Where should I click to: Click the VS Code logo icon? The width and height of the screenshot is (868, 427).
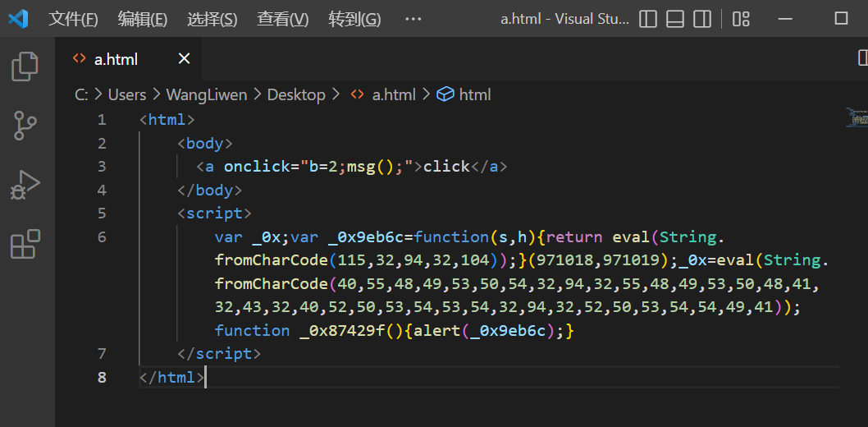pos(18,19)
